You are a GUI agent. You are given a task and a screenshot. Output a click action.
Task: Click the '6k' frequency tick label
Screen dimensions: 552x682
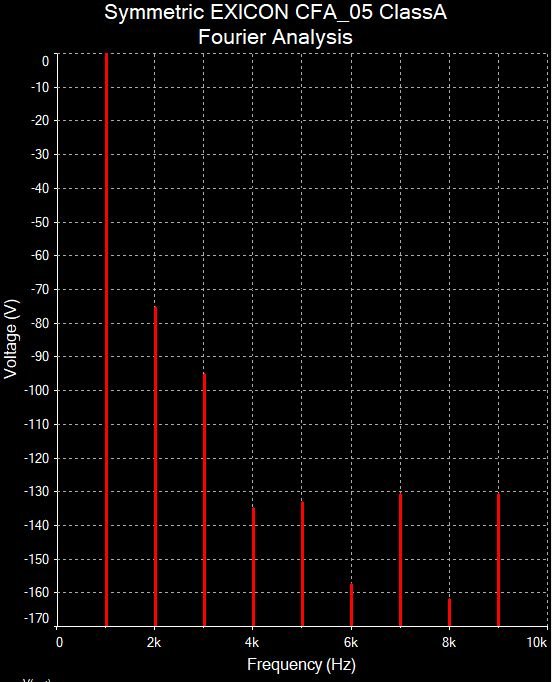(x=351, y=642)
